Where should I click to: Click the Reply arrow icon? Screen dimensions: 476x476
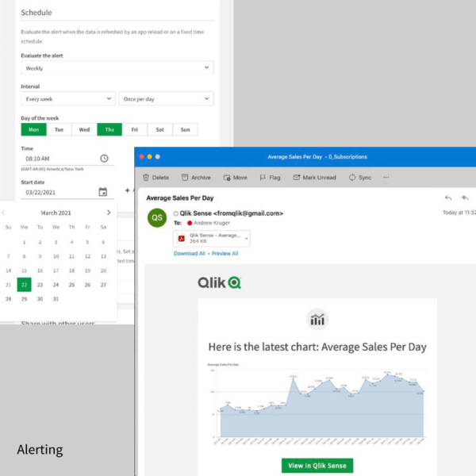click(448, 198)
